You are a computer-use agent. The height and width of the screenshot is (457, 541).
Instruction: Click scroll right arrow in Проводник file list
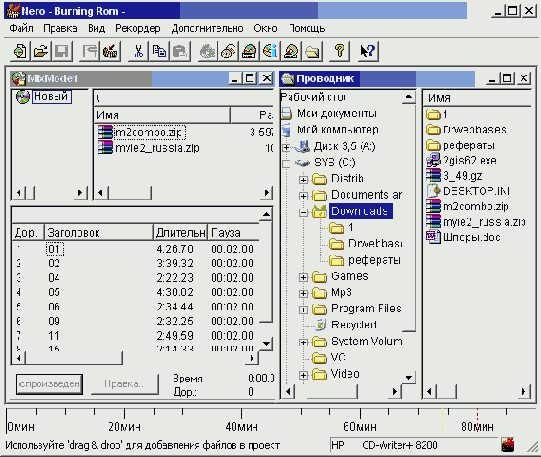524,391
